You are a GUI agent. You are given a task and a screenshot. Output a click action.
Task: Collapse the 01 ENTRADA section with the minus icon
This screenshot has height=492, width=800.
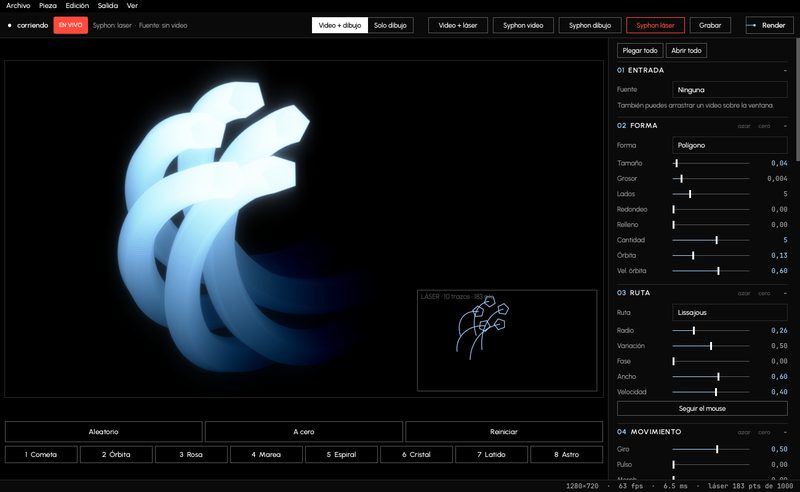(785, 70)
